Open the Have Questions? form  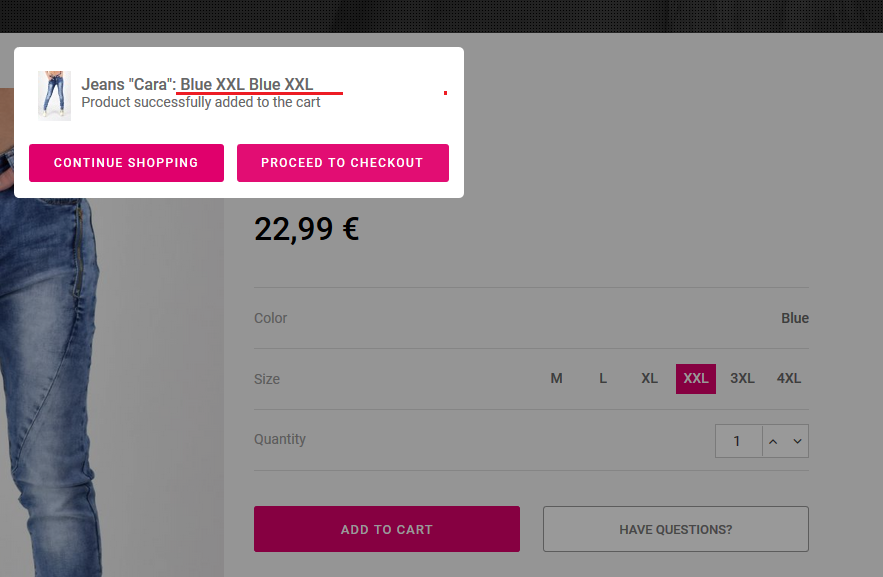pos(676,529)
